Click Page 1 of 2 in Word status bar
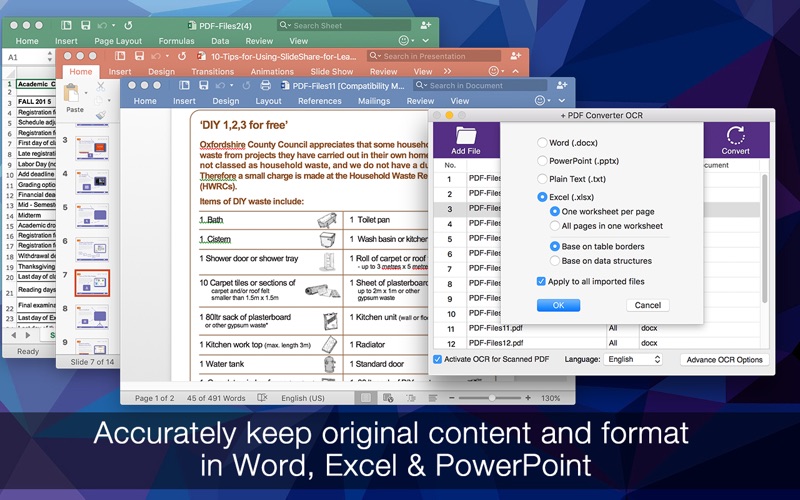The image size is (800, 500). pos(154,397)
